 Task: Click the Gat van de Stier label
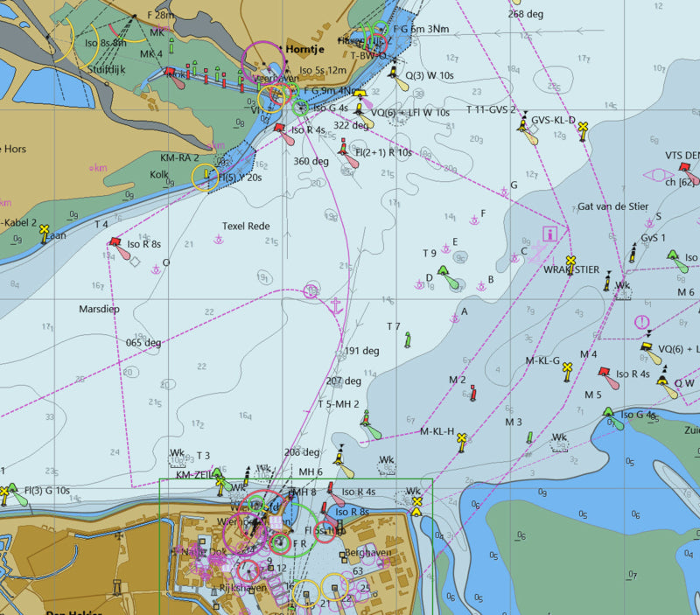pos(613,207)
